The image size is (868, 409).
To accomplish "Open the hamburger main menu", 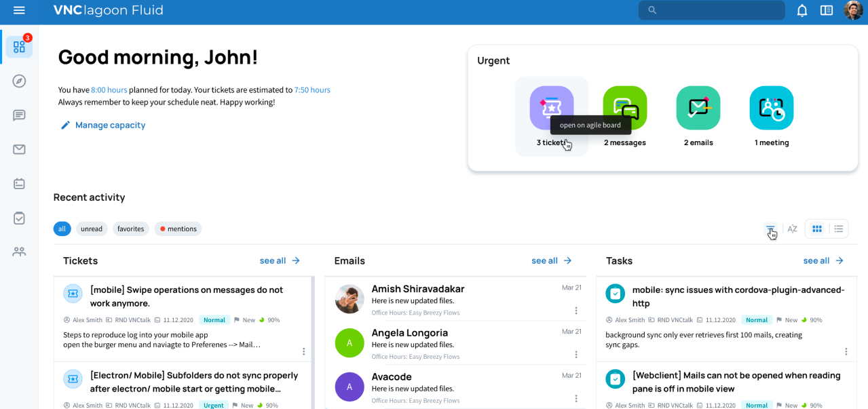I will pos(19,10).
